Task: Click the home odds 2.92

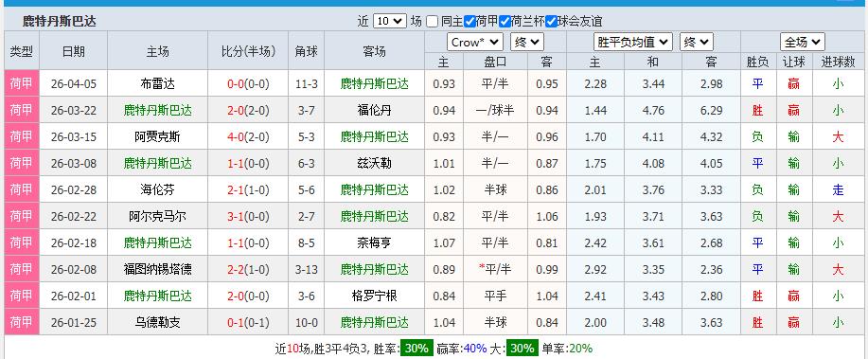Action: [595, 269]
